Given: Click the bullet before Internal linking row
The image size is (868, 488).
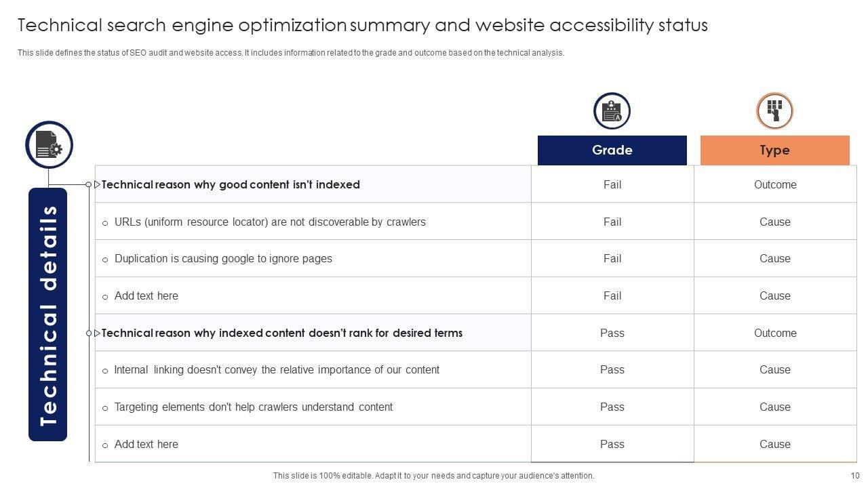Looking at the screenshot, I should (x=105, y=371).
